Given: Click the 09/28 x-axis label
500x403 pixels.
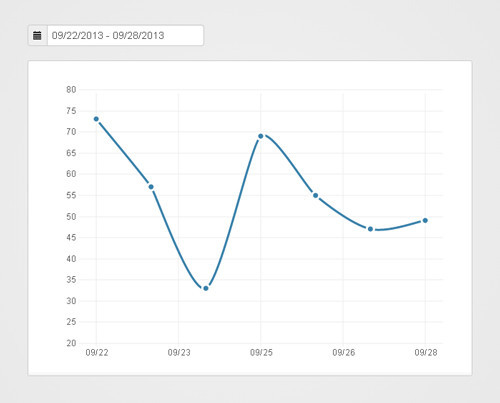Looking at the screenshot, I should [426, 353].
